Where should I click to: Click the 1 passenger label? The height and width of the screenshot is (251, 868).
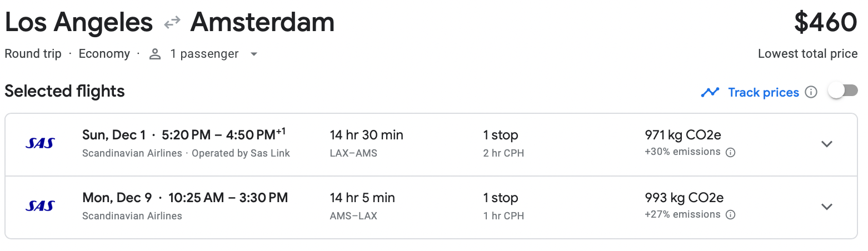(204, 54)
